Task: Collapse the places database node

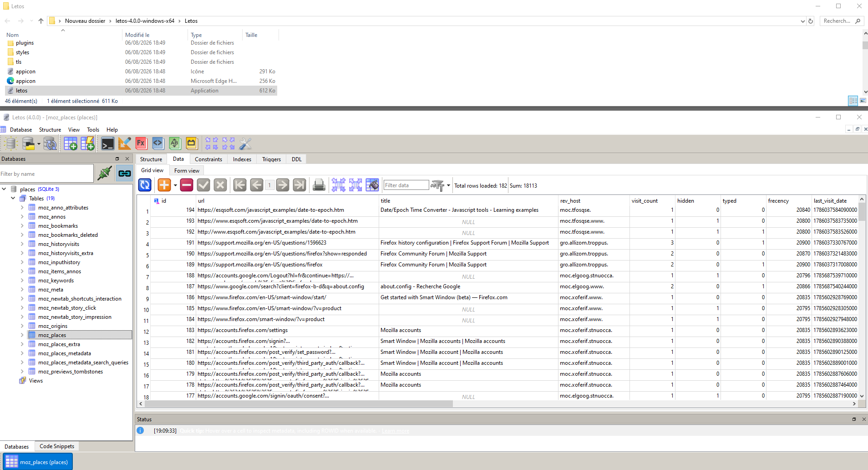Action: (4, 189)
